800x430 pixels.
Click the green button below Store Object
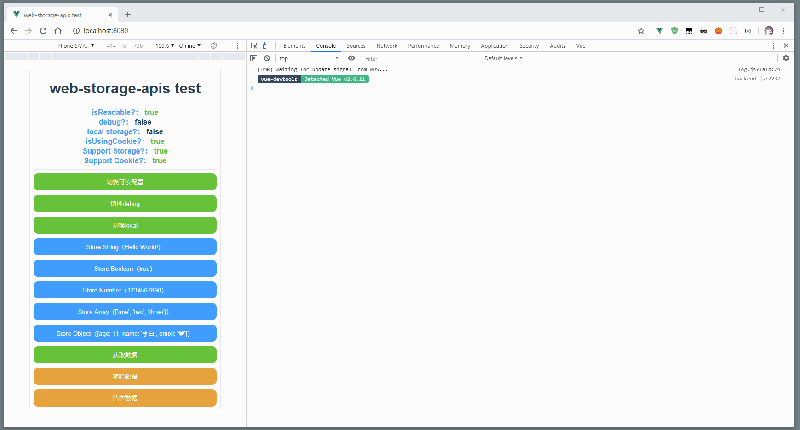click(126, 355)
